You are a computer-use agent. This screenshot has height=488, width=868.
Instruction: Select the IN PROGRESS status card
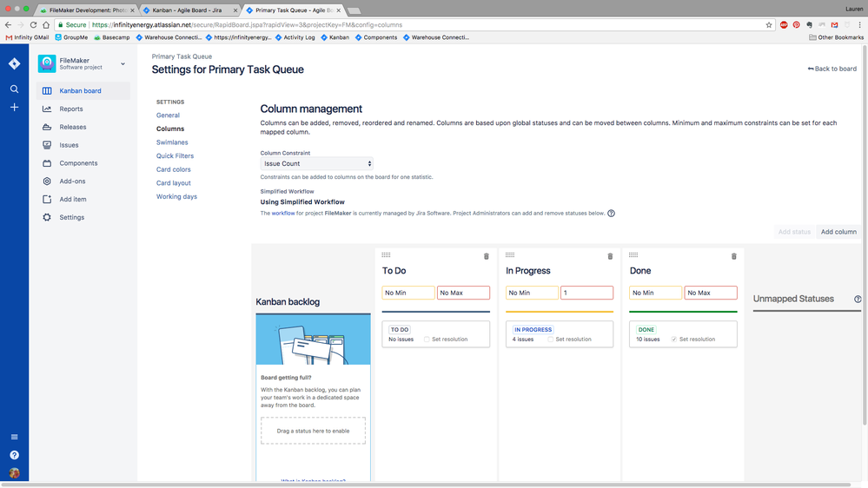click(559, 334)
